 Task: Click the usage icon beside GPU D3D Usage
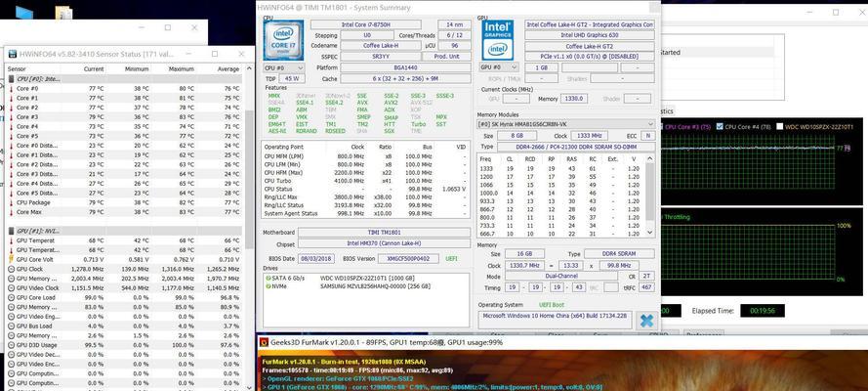pyautogui.click(x=12, y=345)
